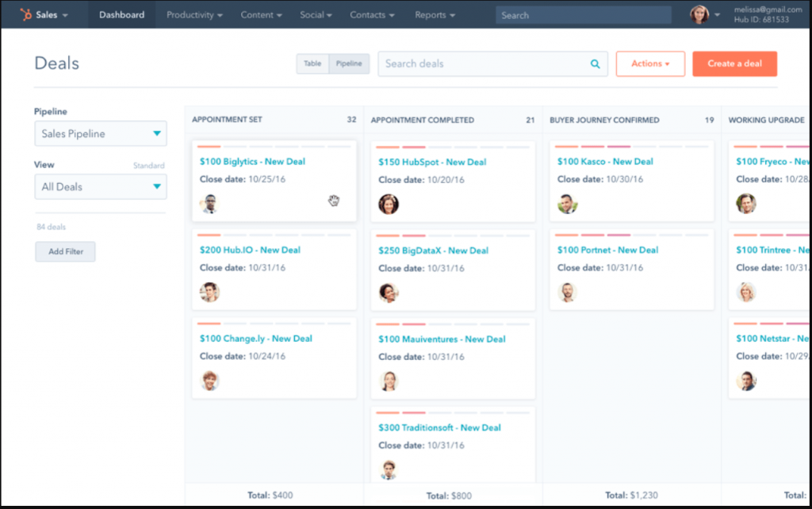This screenshot has width=812, height=509.
Task: Click the melissa@gmail.com account text
Action: [x=768, y=10]
